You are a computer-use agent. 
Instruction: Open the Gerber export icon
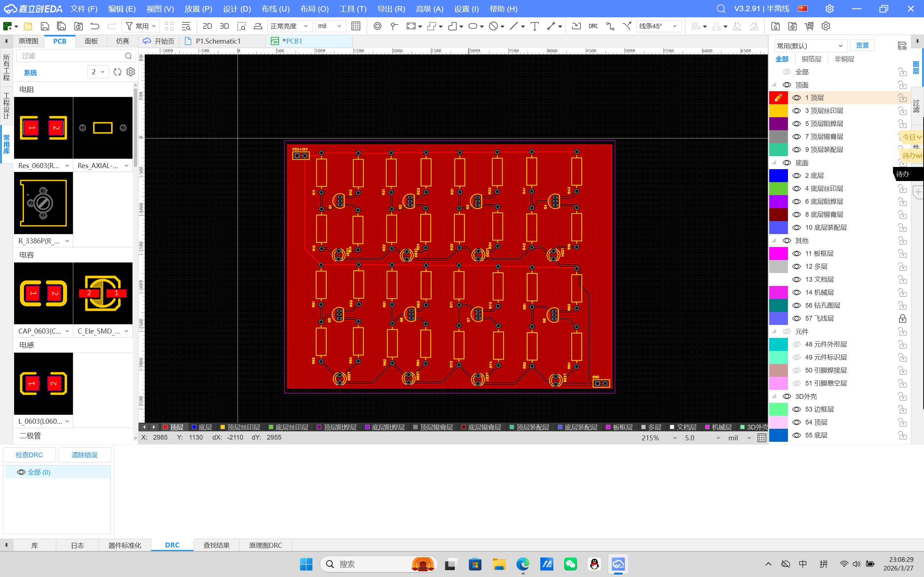775,26
